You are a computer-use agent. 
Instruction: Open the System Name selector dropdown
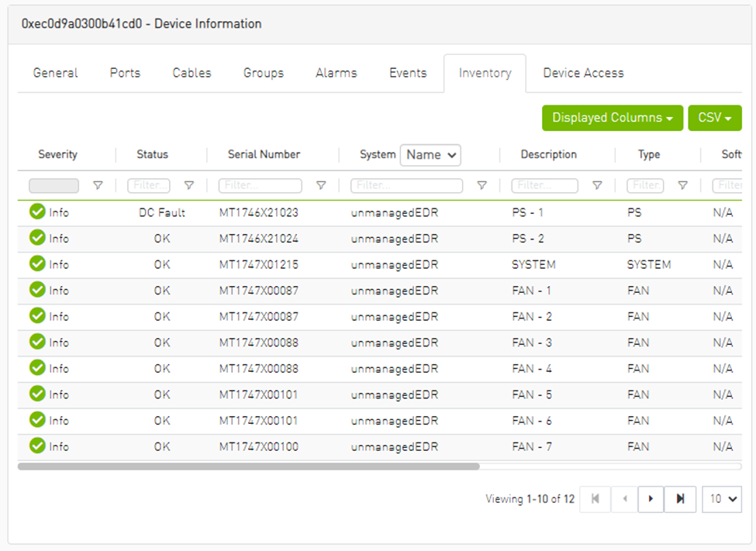pyautogui.click(x=430, y=155)
